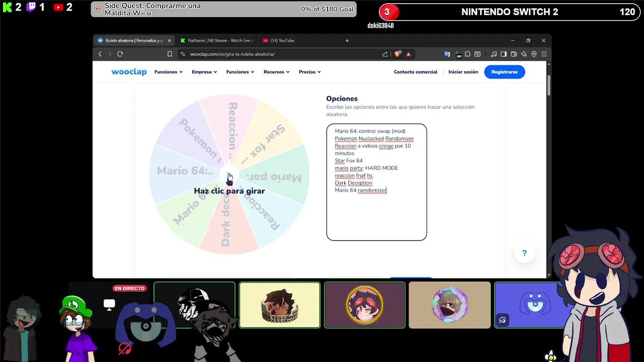Click the address bar URL wooclap.com

[x=232, y=54]
